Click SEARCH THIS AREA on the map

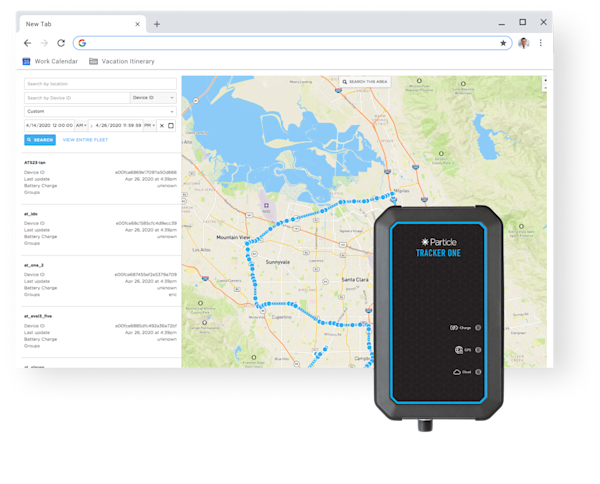365,82
